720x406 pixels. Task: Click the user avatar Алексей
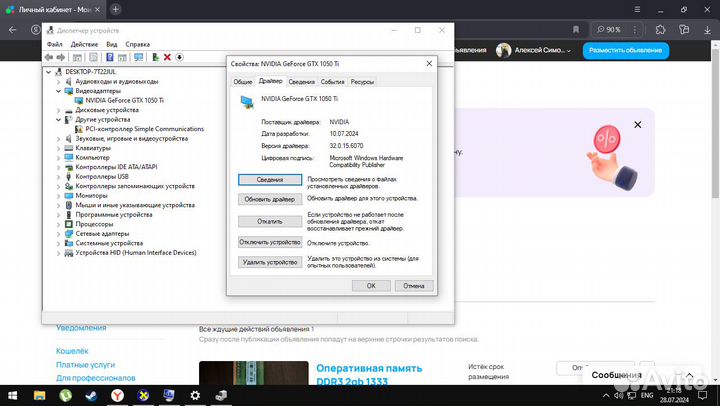click(x=503, y=50)
